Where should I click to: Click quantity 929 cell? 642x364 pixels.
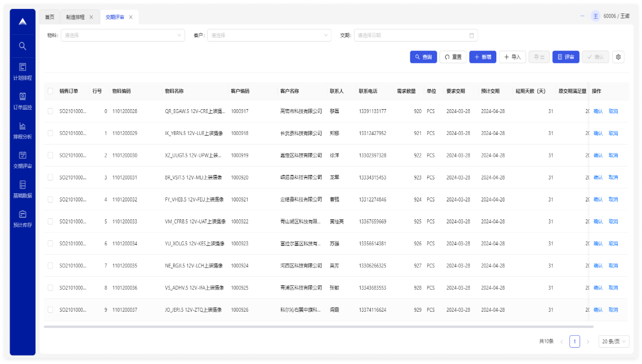pyautogui.click(x=417, y=310)
